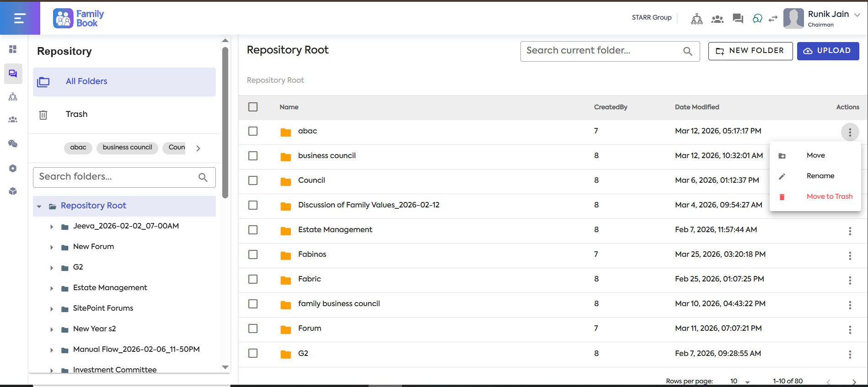868x387 pixels.
Task: Expand the G2 tree folder arrow
Action: [52, 268]
